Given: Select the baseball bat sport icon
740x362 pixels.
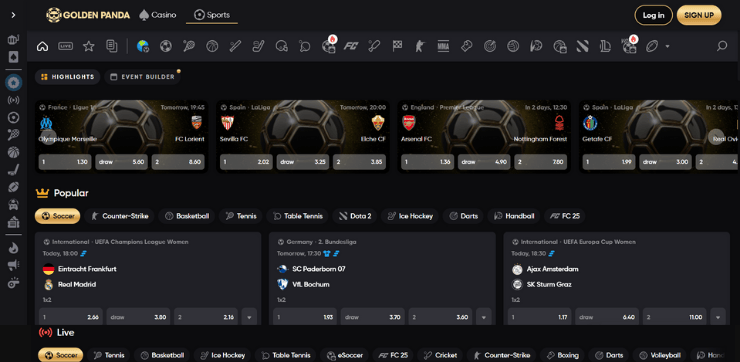Looking at the screenshot, I should click(x=235, y=46).
